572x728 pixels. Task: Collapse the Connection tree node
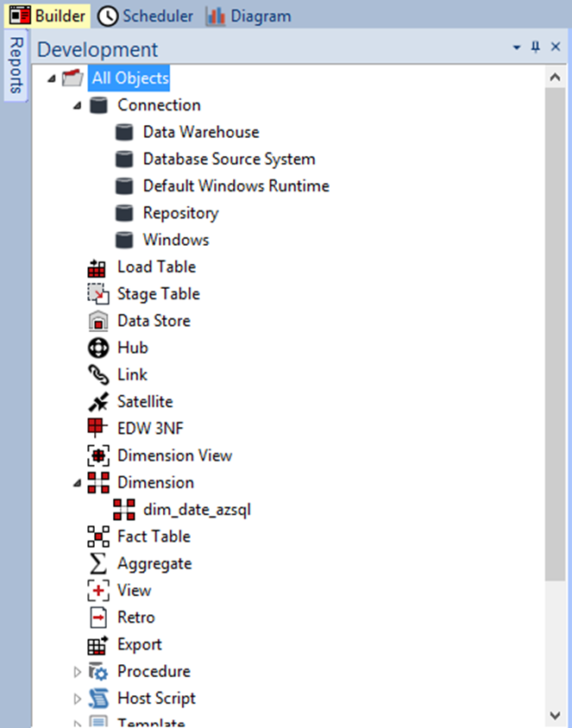[x=77, y=106]
